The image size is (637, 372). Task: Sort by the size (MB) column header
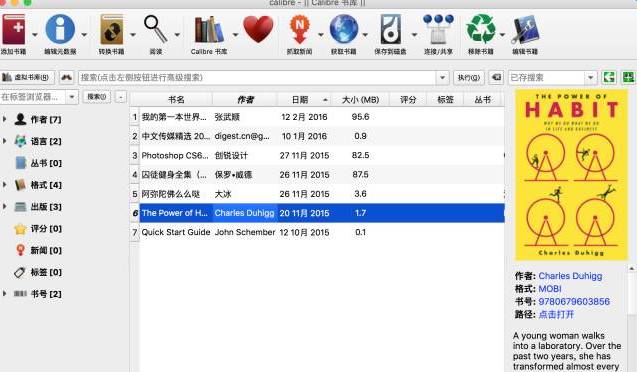click(360, 99)
